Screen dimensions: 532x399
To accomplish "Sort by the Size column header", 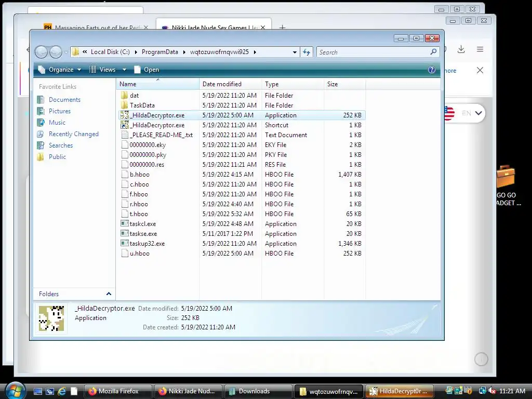I will pyautogui.click(x=345, y=84).
